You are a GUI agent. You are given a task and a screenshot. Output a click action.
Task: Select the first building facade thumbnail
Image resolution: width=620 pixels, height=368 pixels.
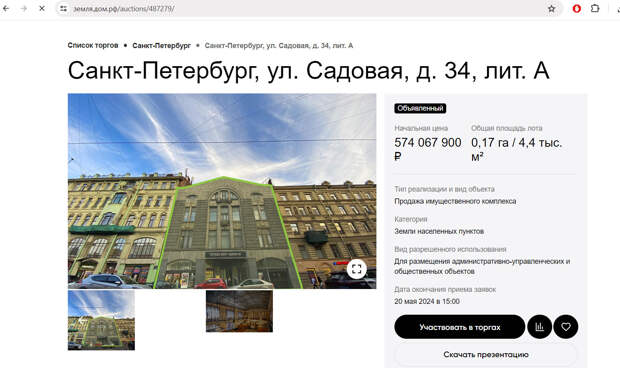[x=101, y=320]
